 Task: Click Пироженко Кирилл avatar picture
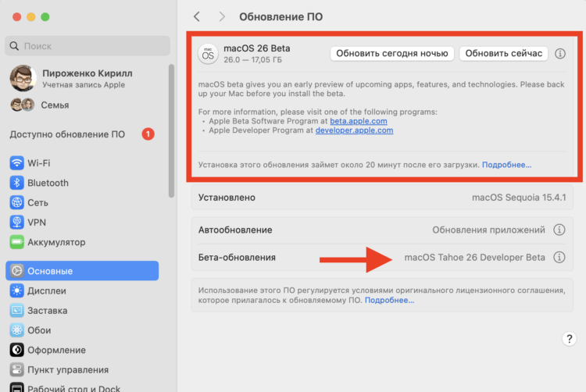click(x=23, y=78)
